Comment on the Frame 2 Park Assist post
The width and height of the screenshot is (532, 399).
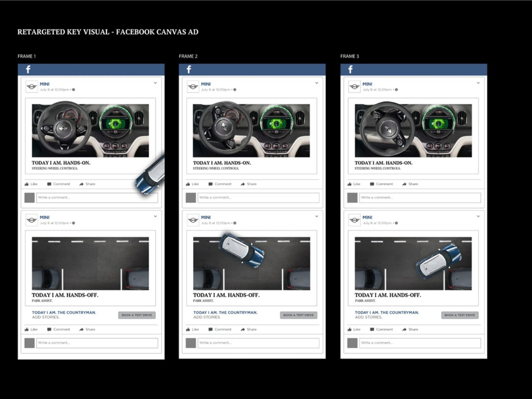click(220, 329)
